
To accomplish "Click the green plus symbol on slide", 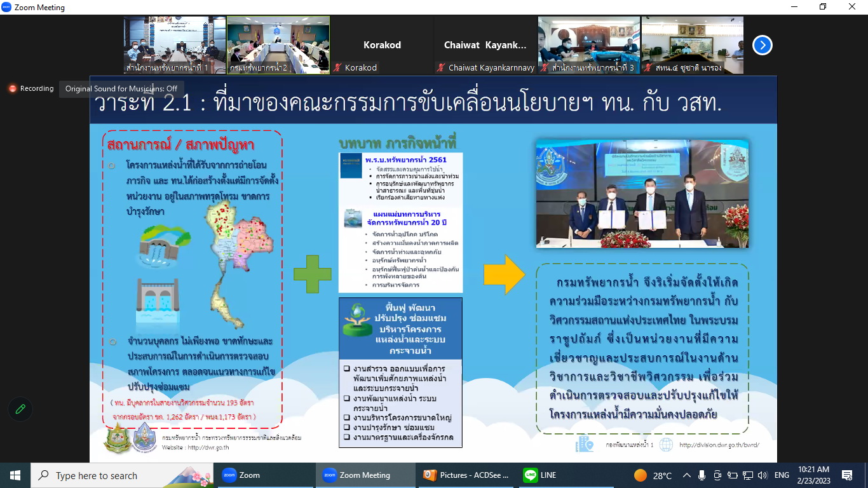I will coord(312,274).
